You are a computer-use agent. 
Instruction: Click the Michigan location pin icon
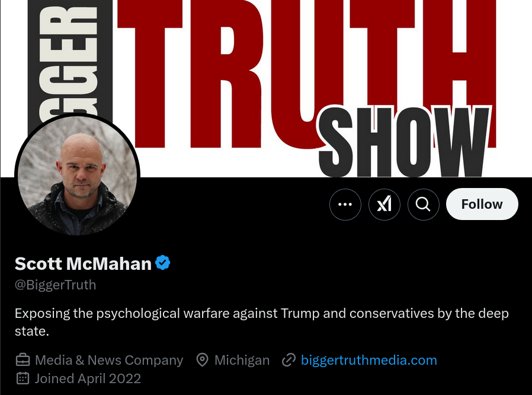click(202, 360)
